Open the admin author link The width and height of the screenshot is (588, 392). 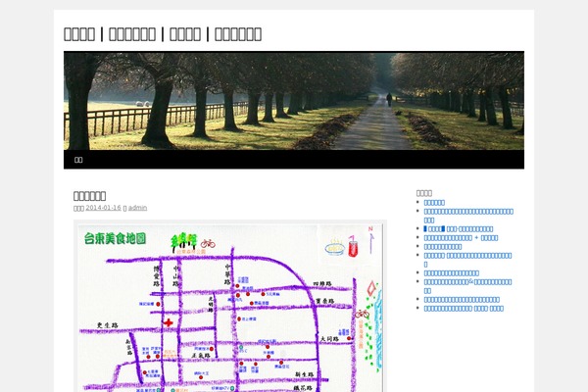click(137, 208)
